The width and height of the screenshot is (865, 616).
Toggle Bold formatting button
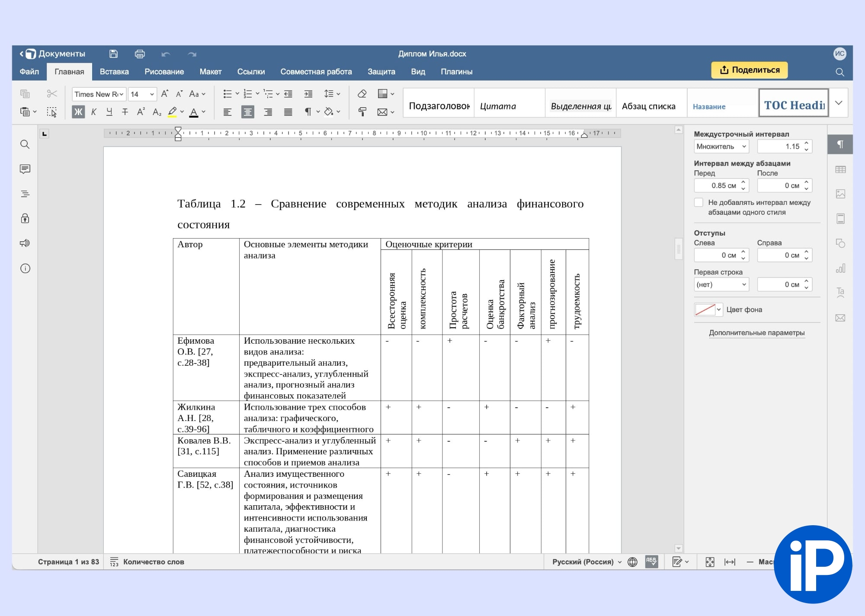tap(78, 112)
